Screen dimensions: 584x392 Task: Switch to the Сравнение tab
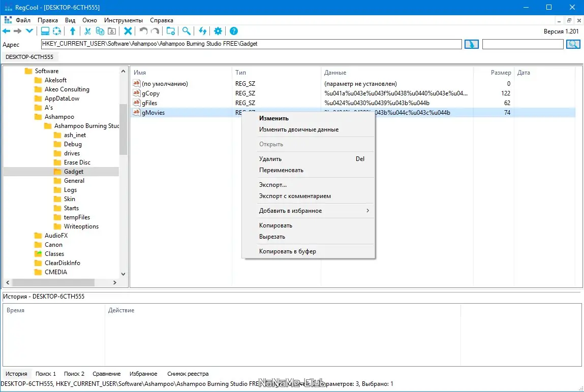(x=107, y=374)
